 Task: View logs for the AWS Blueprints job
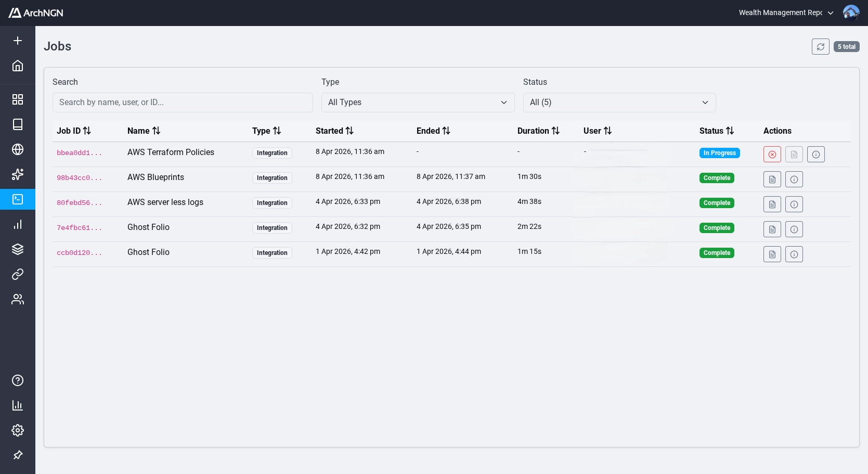click(x=772, y=179)
